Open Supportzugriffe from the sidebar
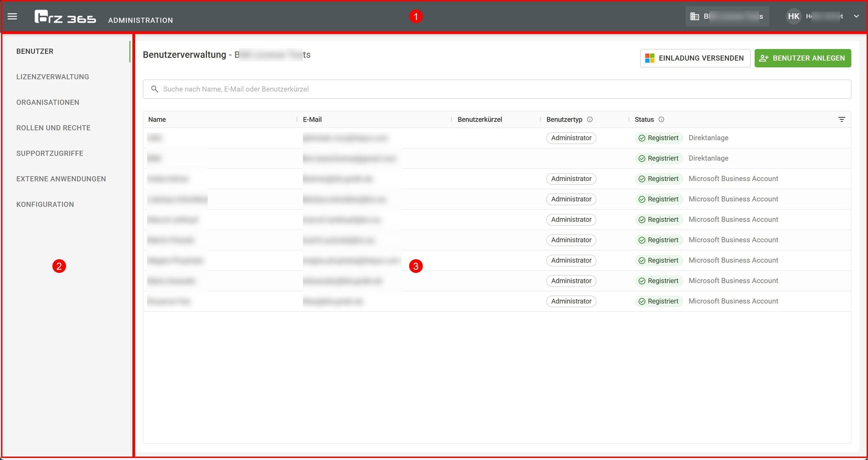Screen dimensions: 868x460 coord(50,153)
